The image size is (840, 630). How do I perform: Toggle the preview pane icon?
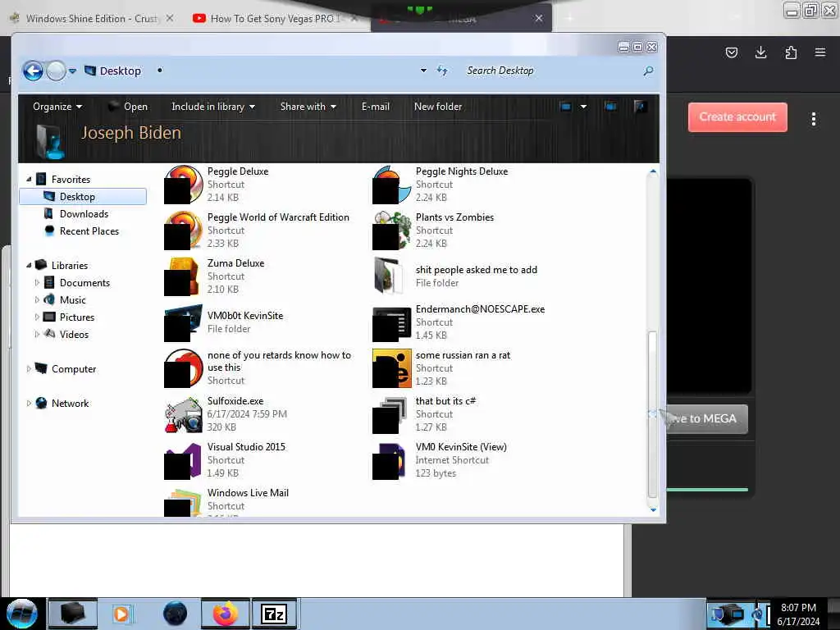point(609,107)
